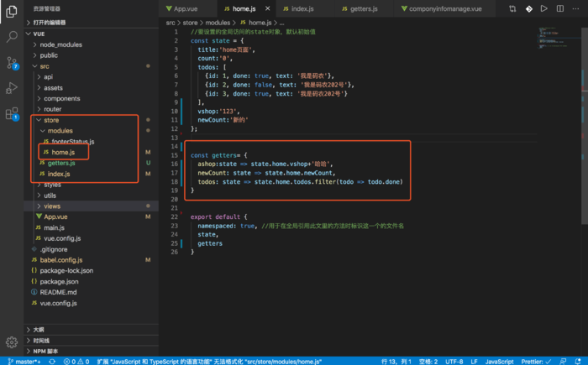Click the feedback icon in status bar
588x365 pixels.
coord(563,362)
